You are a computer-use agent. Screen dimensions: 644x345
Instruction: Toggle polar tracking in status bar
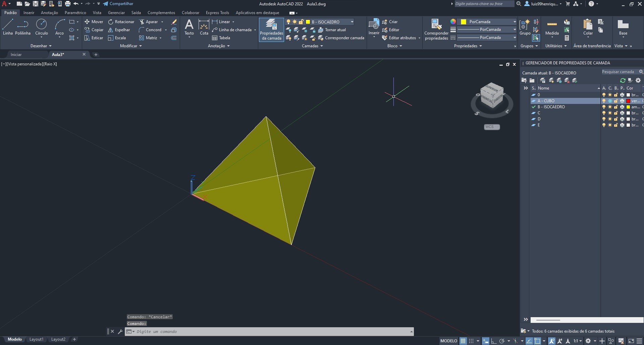tap(502, 341)
